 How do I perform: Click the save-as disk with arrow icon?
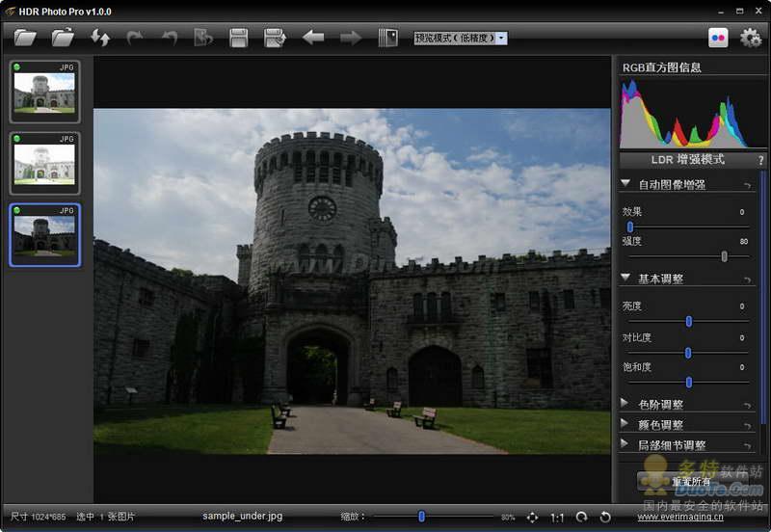275,38
